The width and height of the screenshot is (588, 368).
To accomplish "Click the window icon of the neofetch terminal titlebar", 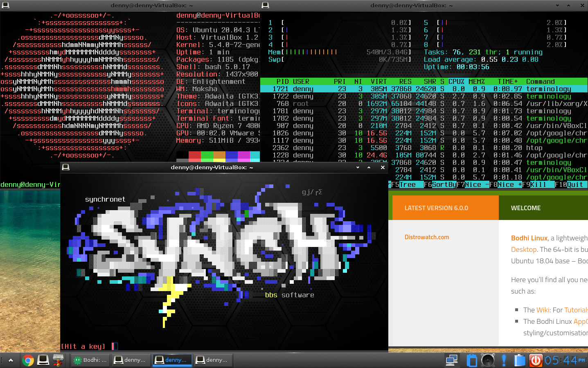I will (5, 5).
